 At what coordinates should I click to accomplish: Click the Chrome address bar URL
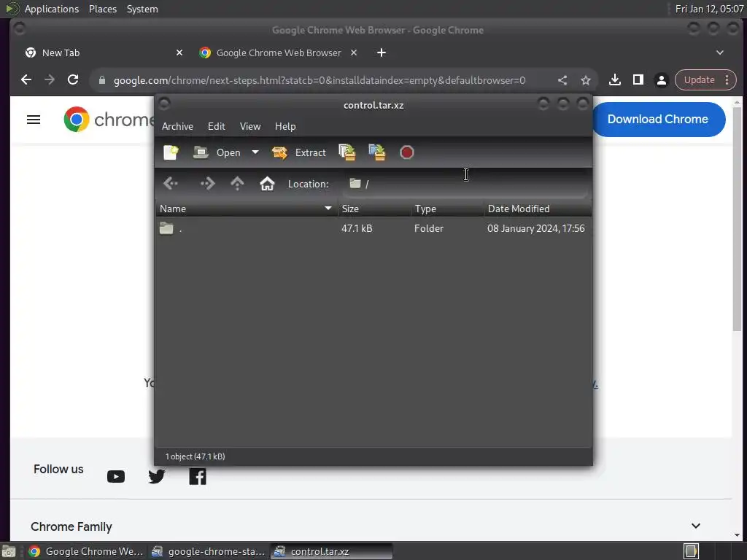(320, 80)
